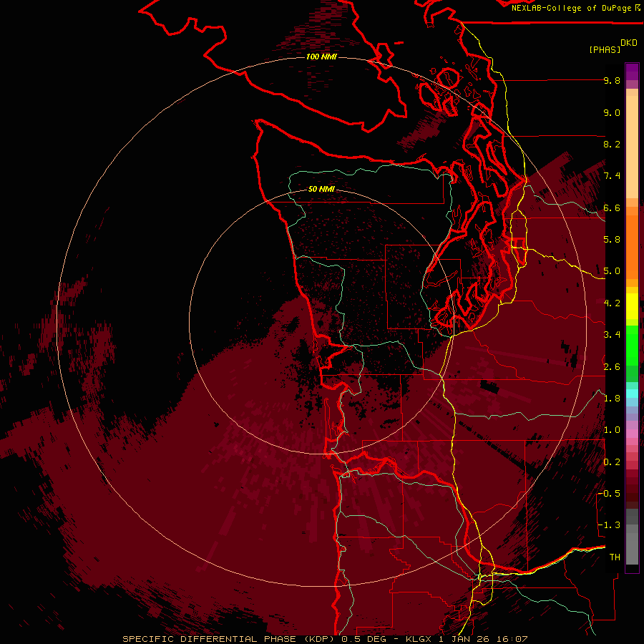Pick the pink color scale segment
The height and width of the screenshot is (644, 644).
[632, 434]
